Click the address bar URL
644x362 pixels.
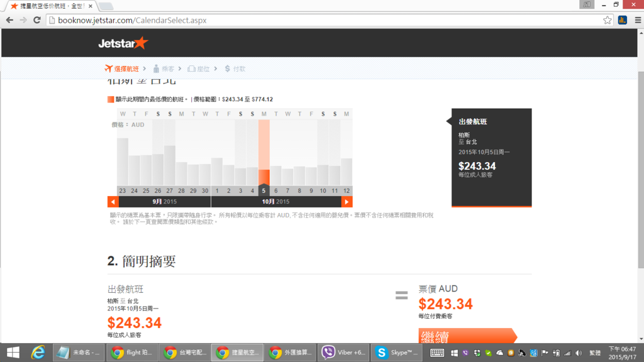click(x=132, y=20)
